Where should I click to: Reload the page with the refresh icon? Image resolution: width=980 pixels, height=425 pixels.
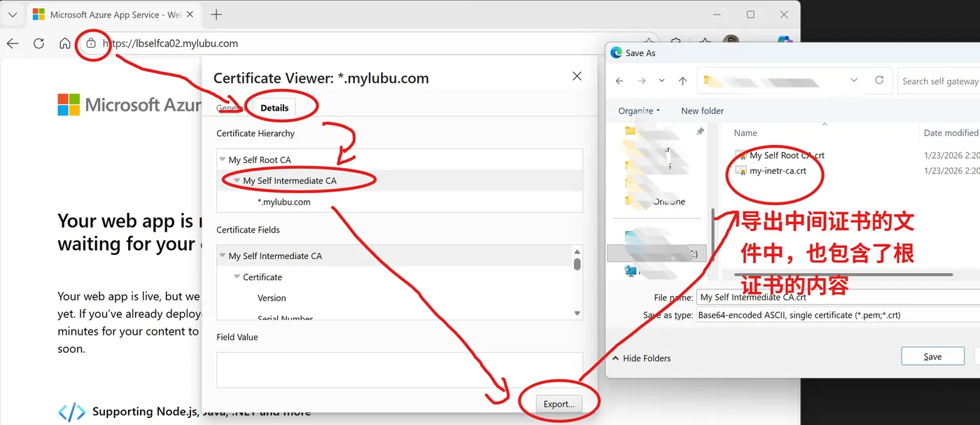(x=38, y=43)
